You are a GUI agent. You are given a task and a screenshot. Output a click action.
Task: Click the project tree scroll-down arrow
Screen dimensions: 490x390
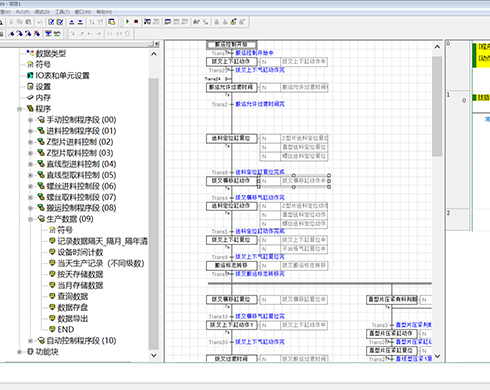point(154,355)
